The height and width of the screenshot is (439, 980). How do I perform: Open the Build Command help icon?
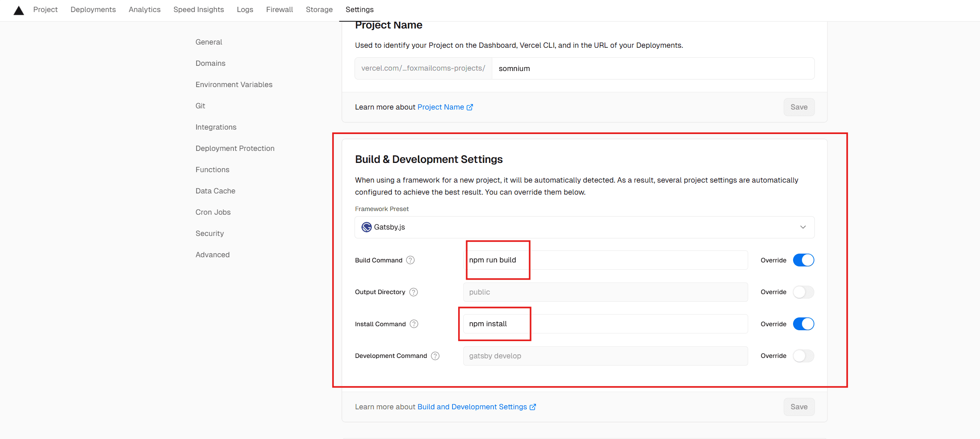coord(410,260)
